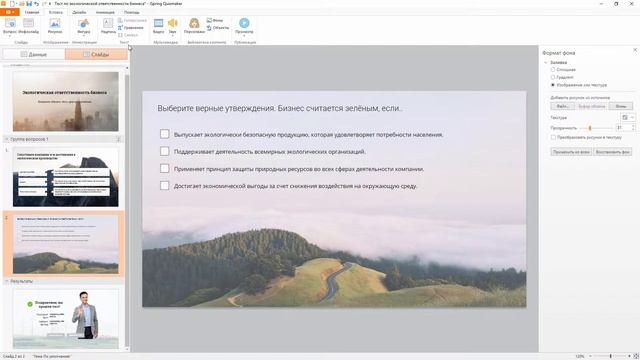Collapse the Группа вопросов 1 group

pyautogui.click(x=7, y=139)
